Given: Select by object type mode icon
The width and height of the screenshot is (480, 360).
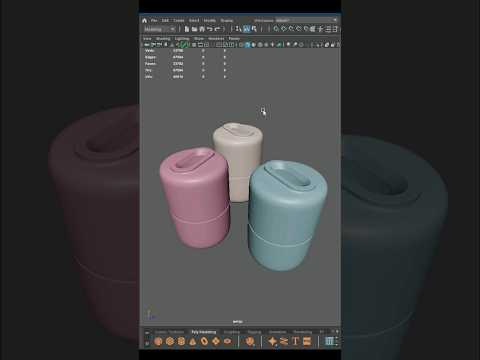Looking at the screenshot, I should click(x=247, y=29).
